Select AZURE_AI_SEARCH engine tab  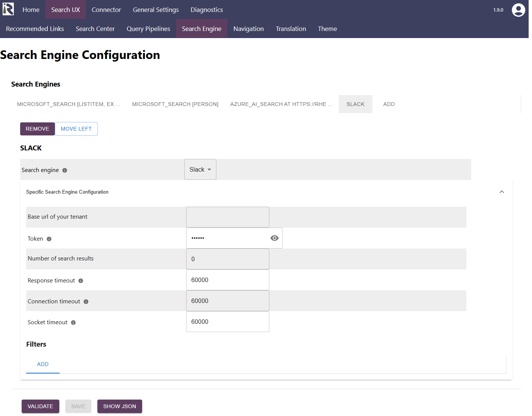282,104
